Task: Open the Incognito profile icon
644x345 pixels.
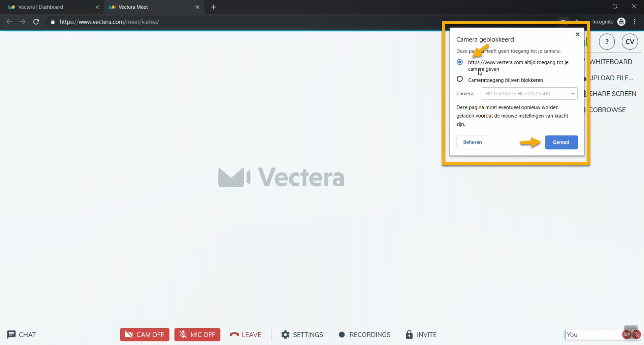Action: (x=621, y=22)
